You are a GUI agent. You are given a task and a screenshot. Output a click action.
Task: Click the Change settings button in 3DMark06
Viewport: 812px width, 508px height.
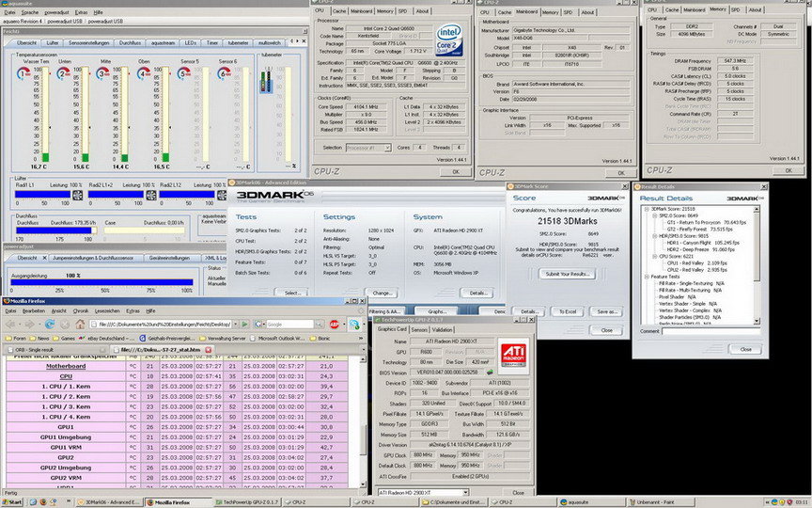(x=382, y=293)
